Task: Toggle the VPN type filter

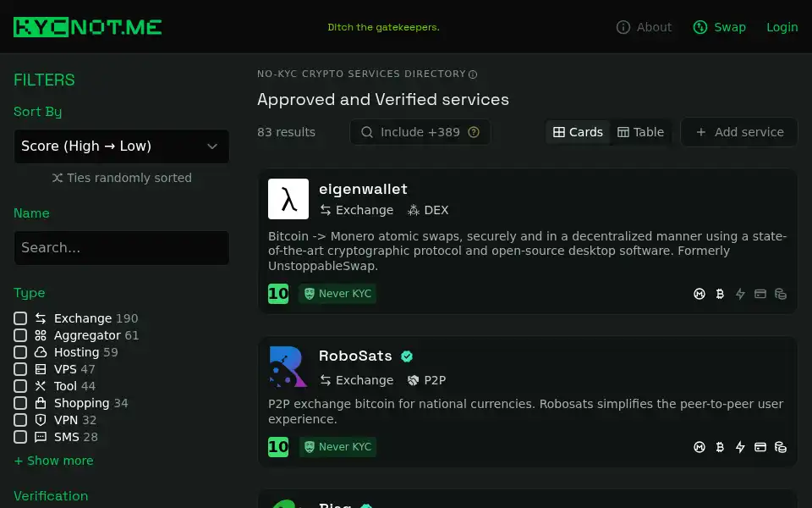Action: pos(20,421)
